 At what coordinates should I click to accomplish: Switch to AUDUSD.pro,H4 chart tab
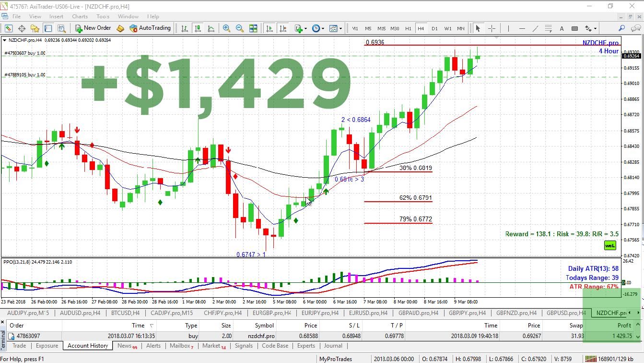pos(80,313)
